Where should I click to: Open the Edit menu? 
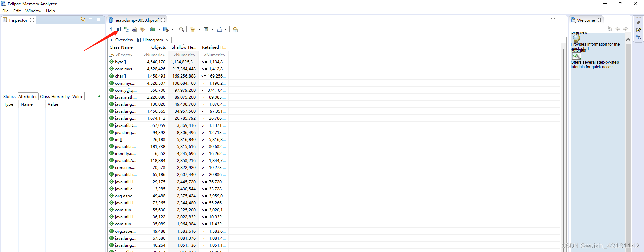17,11
